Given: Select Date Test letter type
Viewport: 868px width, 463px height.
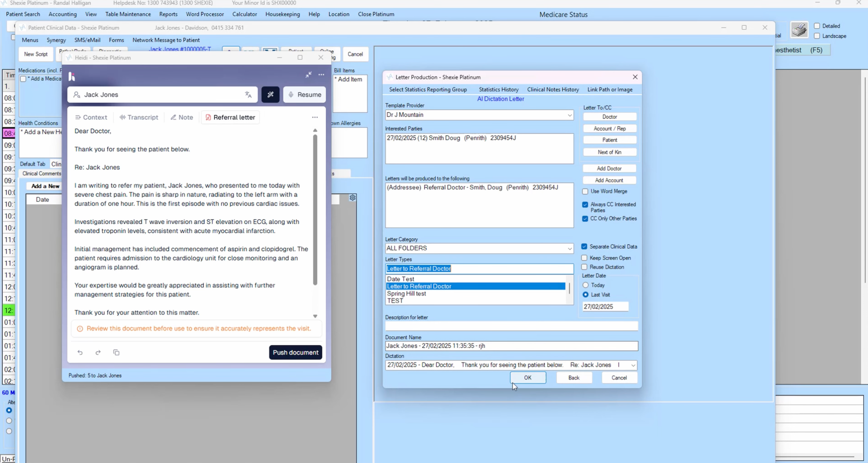Looking at the screenshot, I should [475, 279].
